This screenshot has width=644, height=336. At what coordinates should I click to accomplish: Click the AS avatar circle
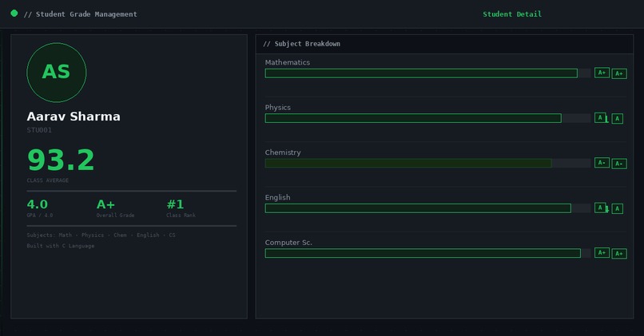click(x=57, y=73)
